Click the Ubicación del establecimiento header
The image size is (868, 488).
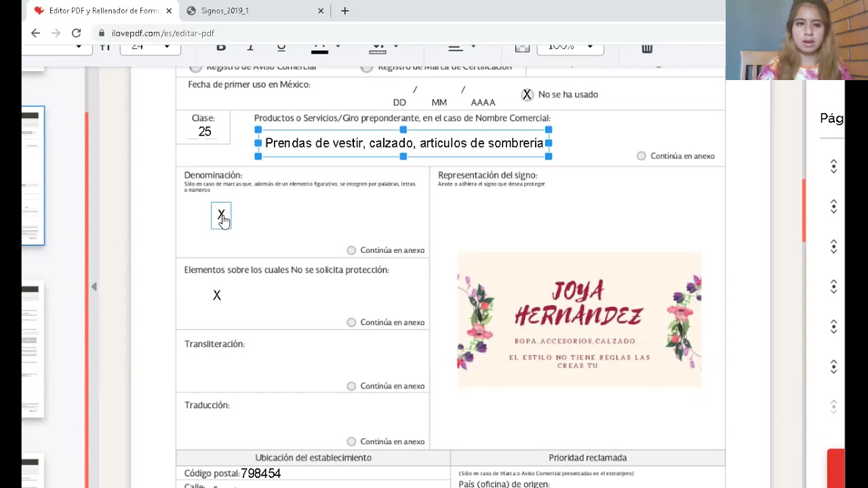[x=313, y=457]
